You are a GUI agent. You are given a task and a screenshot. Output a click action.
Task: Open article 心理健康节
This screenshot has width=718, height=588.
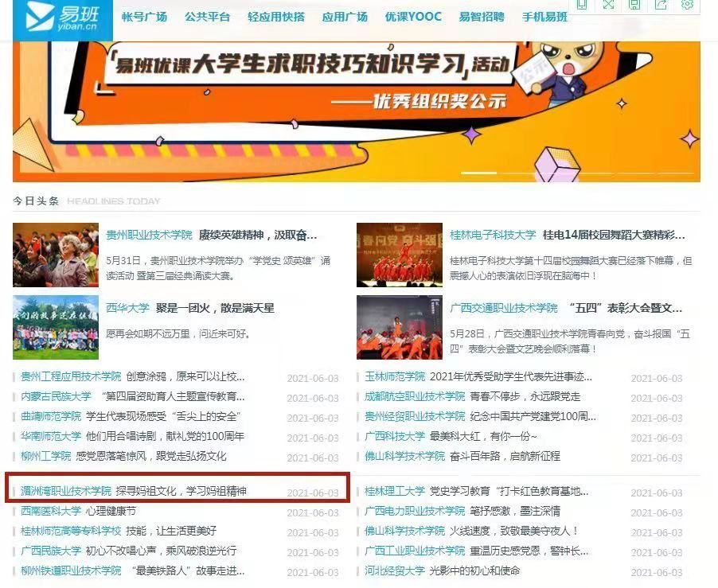111,511
